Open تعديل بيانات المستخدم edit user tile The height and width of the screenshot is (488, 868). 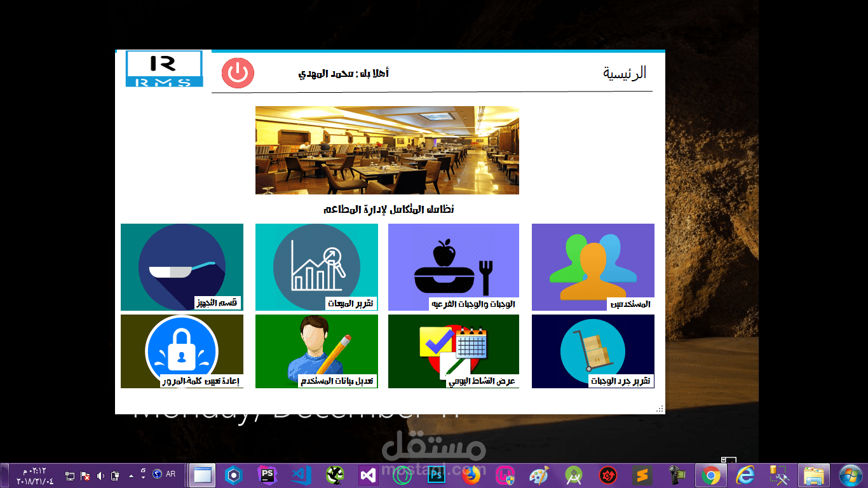coord(316,351)
